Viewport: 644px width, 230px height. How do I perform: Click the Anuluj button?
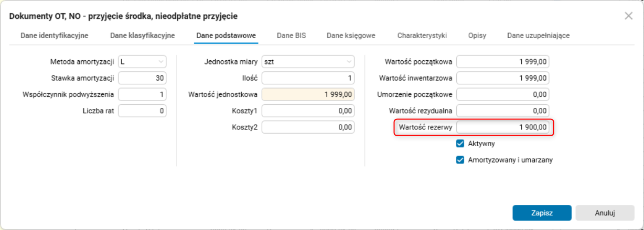coord(604,213)
